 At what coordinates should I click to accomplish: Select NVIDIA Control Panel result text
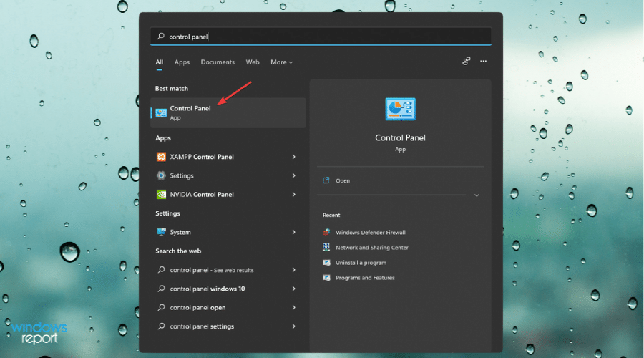[x=202, y=195]
